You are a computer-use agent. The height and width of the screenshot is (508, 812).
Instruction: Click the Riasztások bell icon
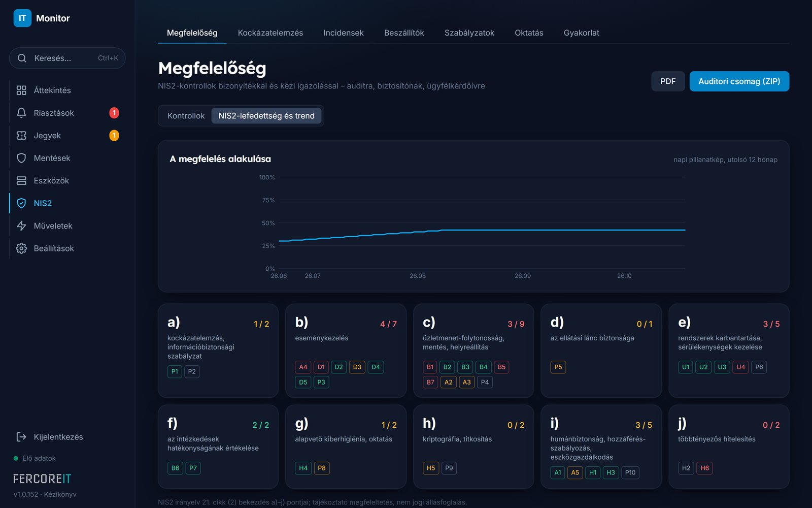pos(21,113)
